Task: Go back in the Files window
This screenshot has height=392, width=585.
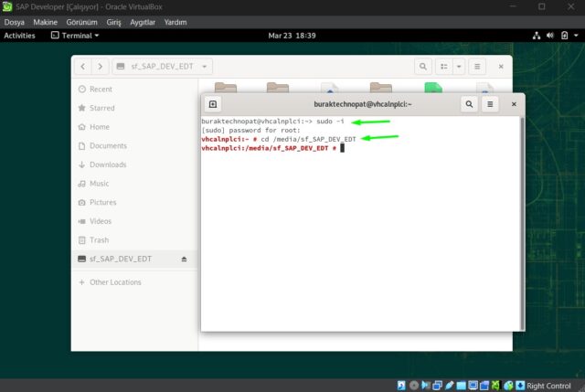Action: click(83, 67)
